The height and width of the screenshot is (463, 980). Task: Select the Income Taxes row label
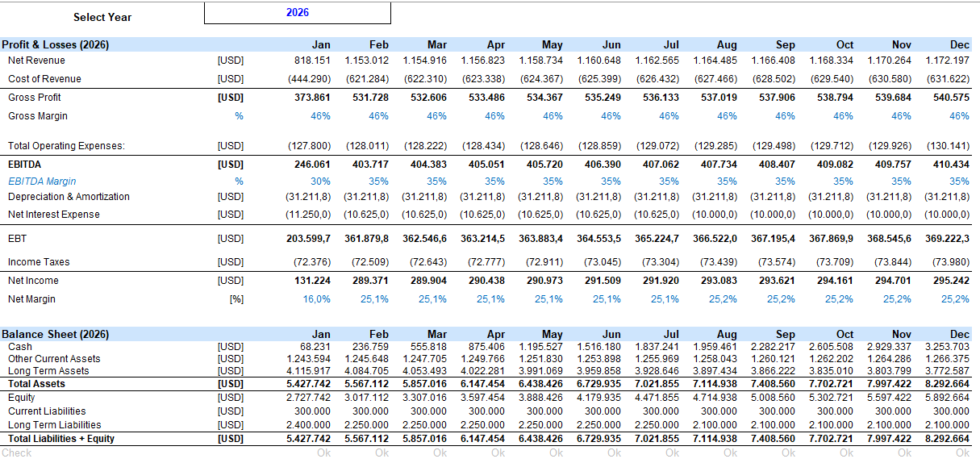tap(39, 262)
